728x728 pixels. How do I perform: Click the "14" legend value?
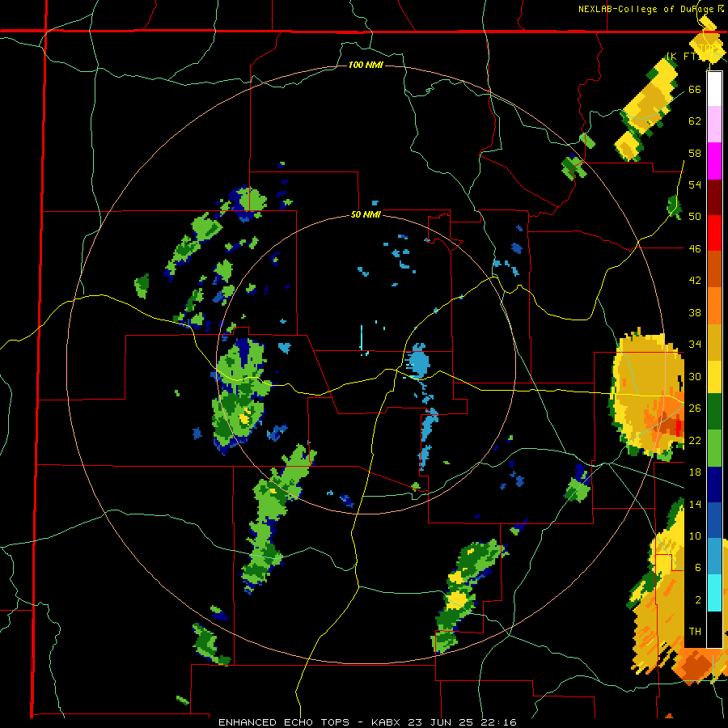695,504
